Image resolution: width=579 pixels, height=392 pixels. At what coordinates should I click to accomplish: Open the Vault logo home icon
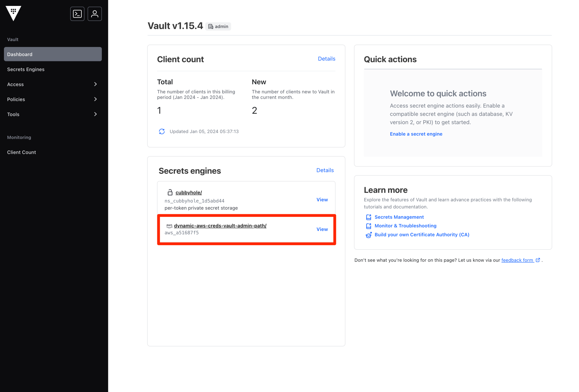pyautogui.click(x=13, y=14)
